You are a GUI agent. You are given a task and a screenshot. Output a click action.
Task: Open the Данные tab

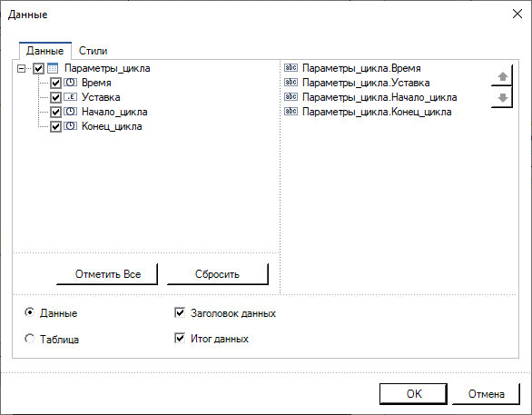[x=45, y=51]
